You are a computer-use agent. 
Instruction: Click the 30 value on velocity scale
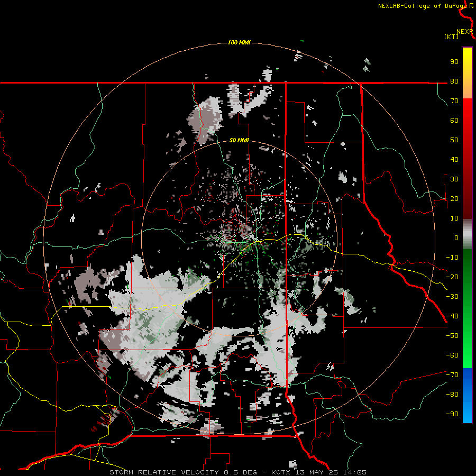click(454, 179)
